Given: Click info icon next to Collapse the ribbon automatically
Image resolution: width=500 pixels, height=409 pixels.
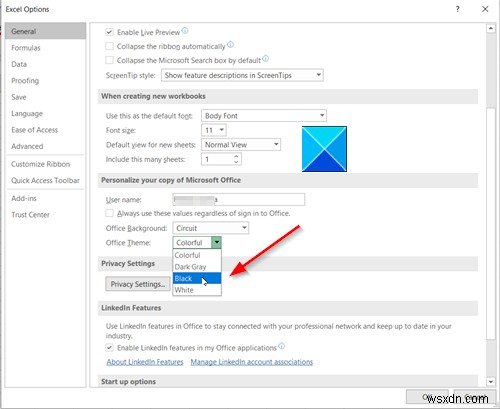Looking at the screenshot, I should click(x=230, y=44).
